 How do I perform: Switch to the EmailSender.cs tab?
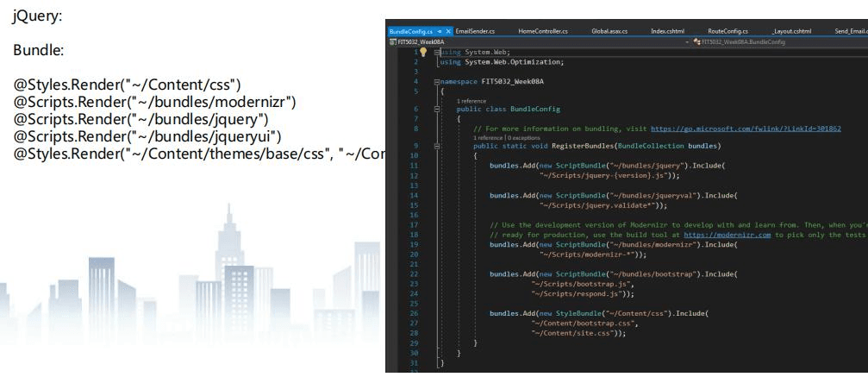click(x=475, y=31)
